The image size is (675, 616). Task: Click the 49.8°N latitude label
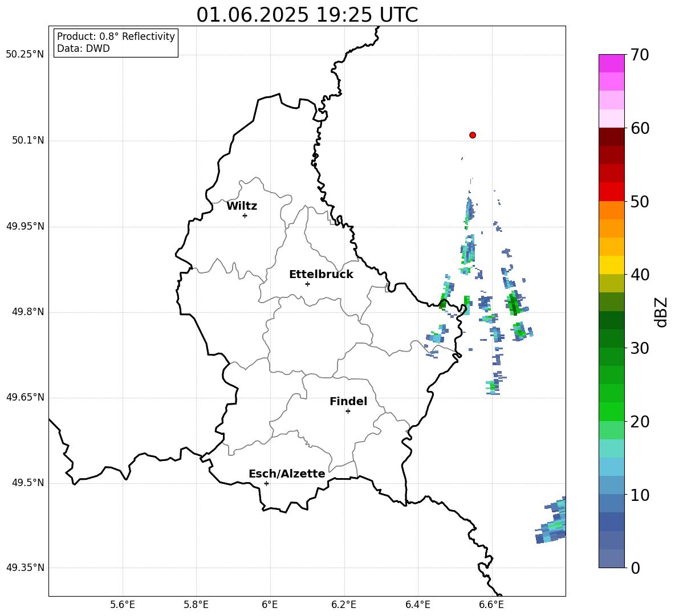click(x=28, y=312)
